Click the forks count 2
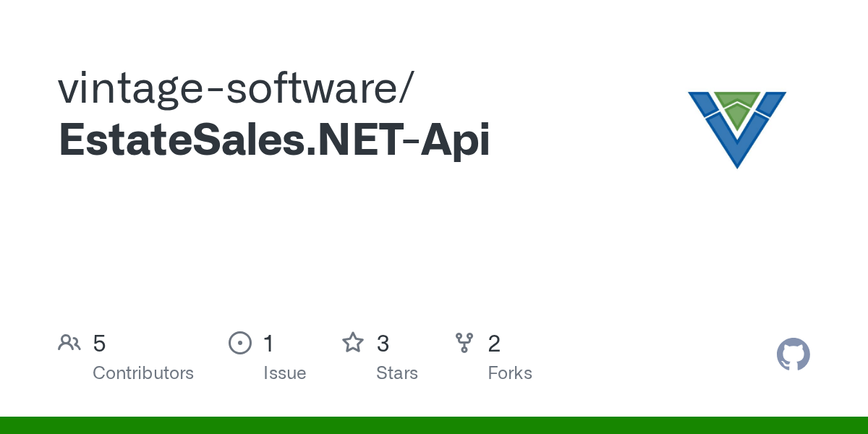The width and height of the screenshot is (868, 434). coord(494,344)
